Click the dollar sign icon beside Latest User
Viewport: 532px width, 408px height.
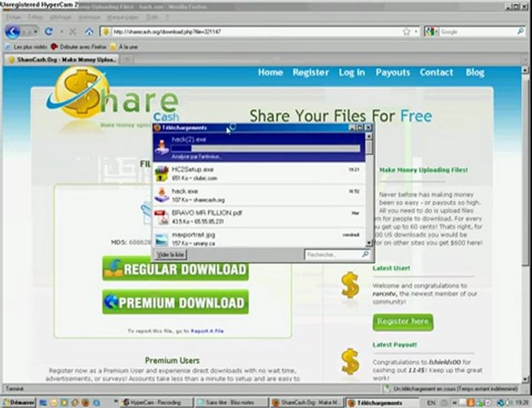tap(350, 286)
